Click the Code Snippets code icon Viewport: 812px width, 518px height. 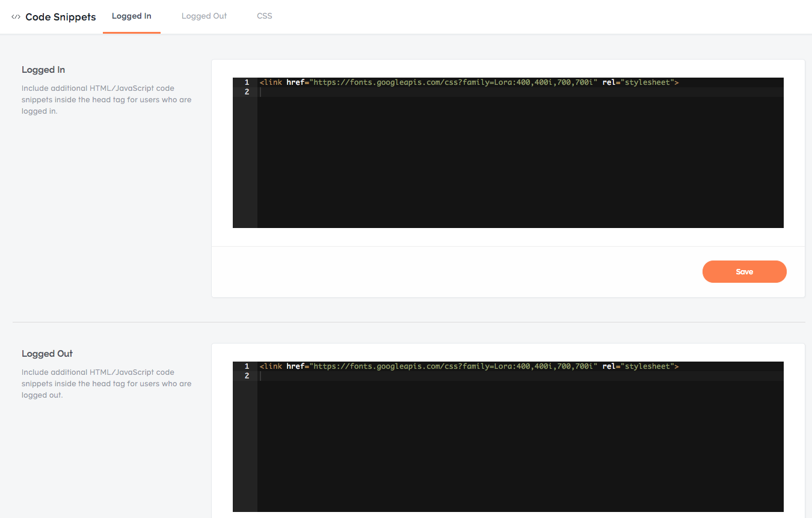click(x=16, y=17)
